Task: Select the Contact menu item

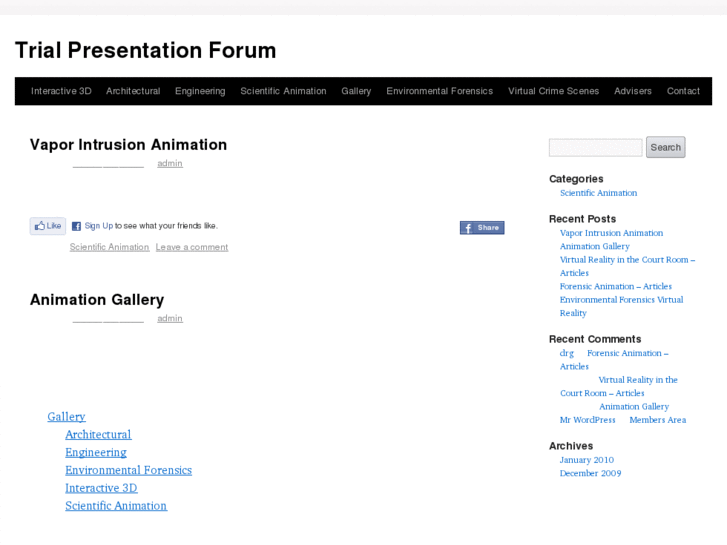Action: click(x=683, y=91)
